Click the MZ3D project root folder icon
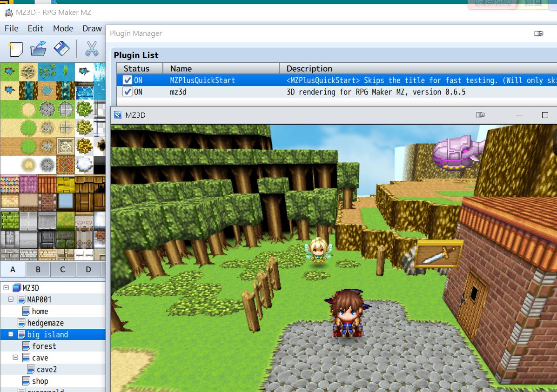The image size is (557, 392). click(17, 288)
